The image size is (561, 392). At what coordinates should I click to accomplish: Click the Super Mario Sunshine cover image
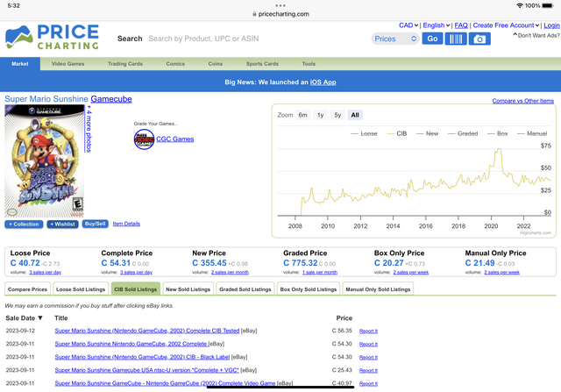45,161
